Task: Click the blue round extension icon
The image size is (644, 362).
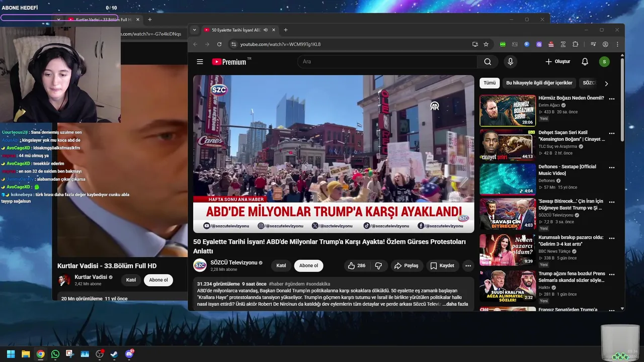Action: click(527, 44)
